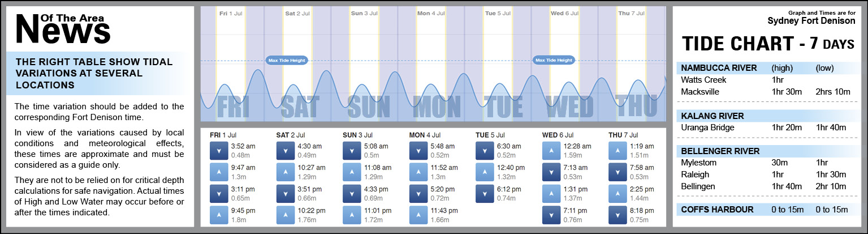Image resolution: width=868 pixels, height=234 pixels.
Task: Click the Kalang River section heading
Action: 712,116
